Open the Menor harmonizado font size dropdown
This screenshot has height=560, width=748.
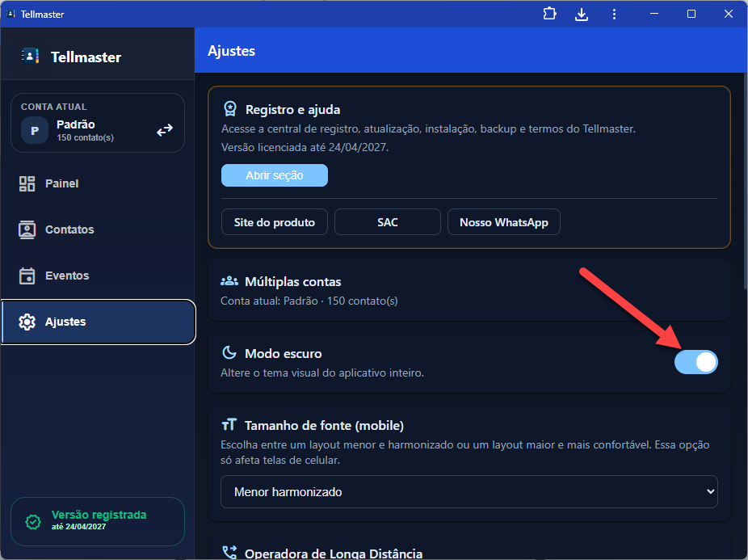469,491
